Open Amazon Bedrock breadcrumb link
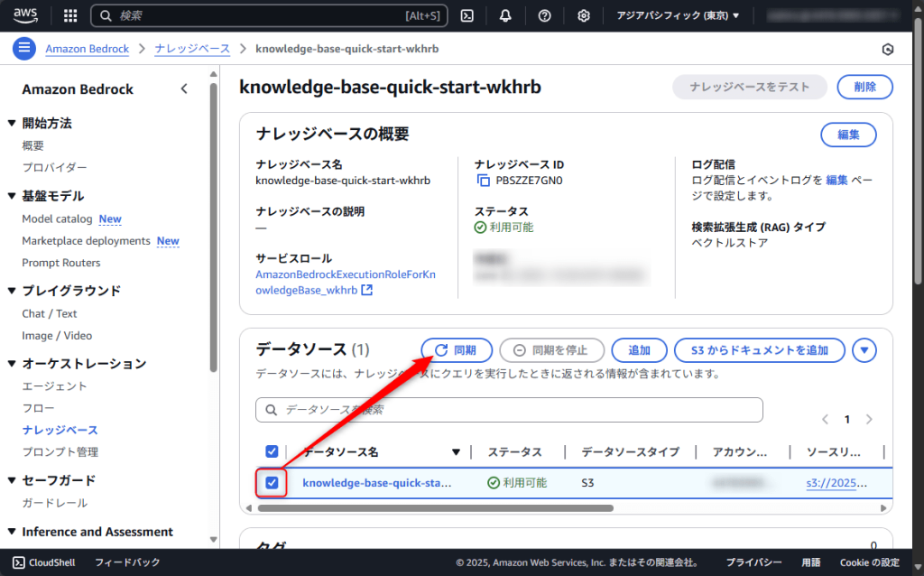Image resolution: width=924 pixels, height=576 pixels. pos(88,49)
